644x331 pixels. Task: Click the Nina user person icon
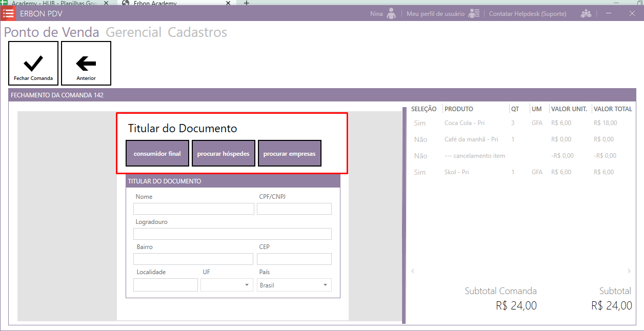391,14
